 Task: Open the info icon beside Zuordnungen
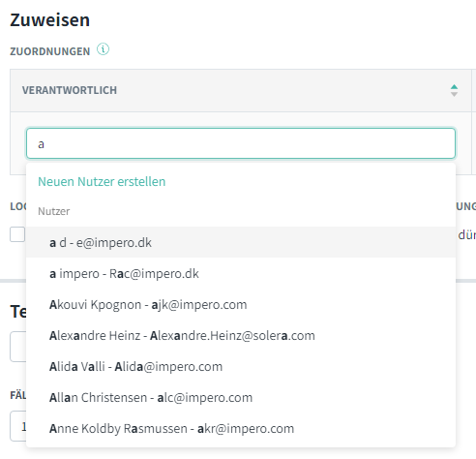[x=104, y=49]
